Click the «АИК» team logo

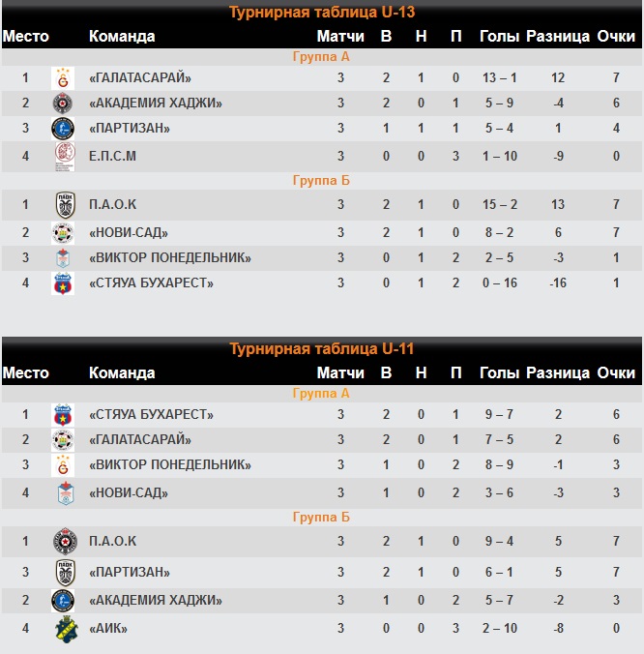tap(63, 628)
